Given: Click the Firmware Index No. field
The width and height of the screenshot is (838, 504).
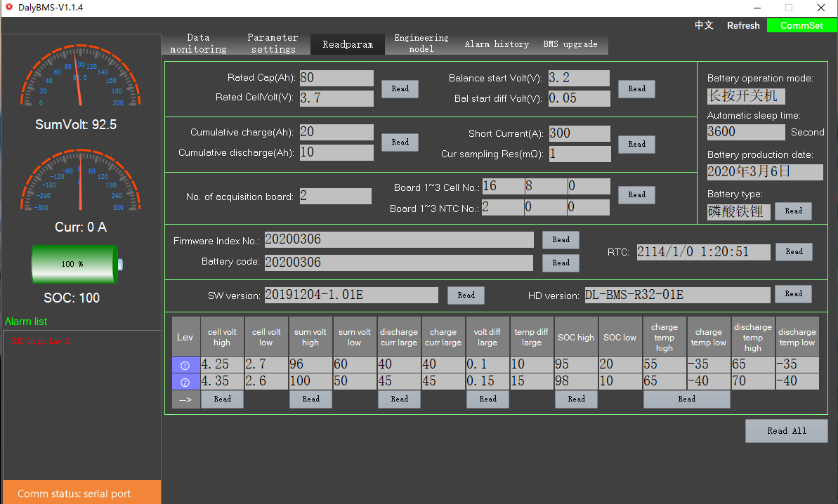Looking at the screenshot, I should [399, 240].
